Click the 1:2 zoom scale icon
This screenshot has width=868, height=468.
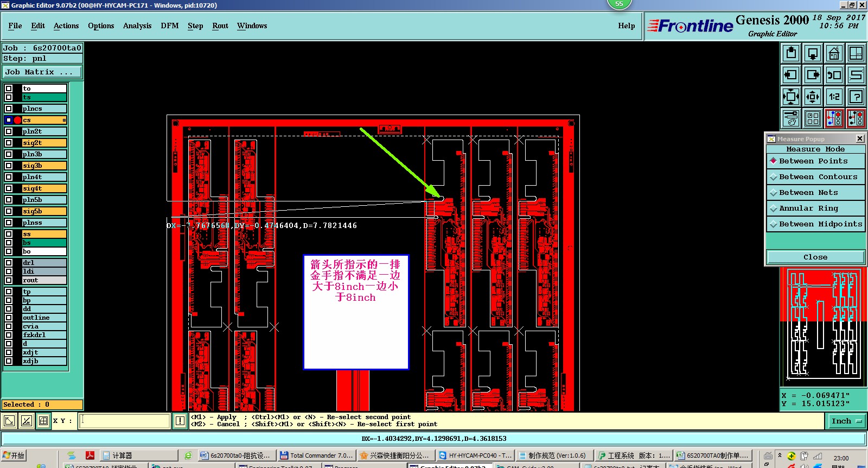pos(834,97)
